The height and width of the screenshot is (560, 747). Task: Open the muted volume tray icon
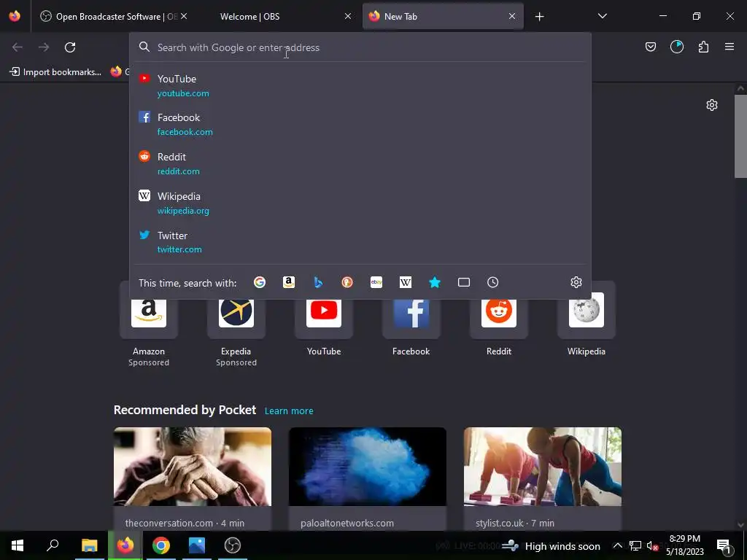coord(652,545)
